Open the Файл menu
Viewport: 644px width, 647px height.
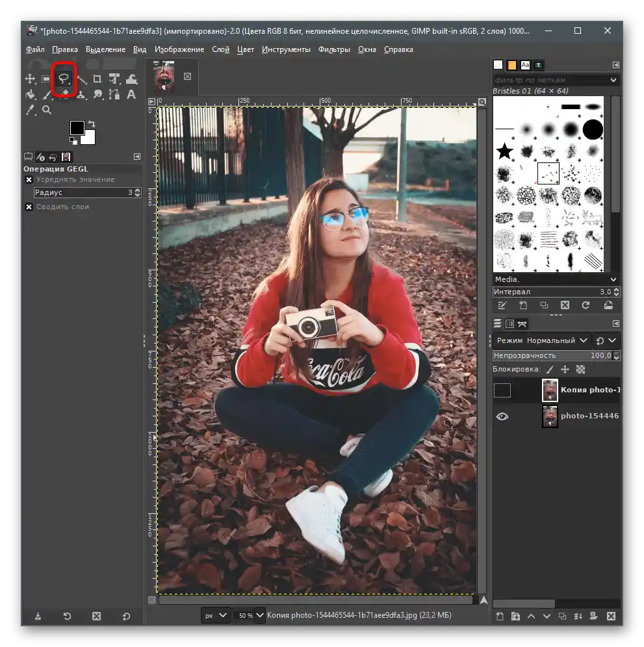click(35, 49)
